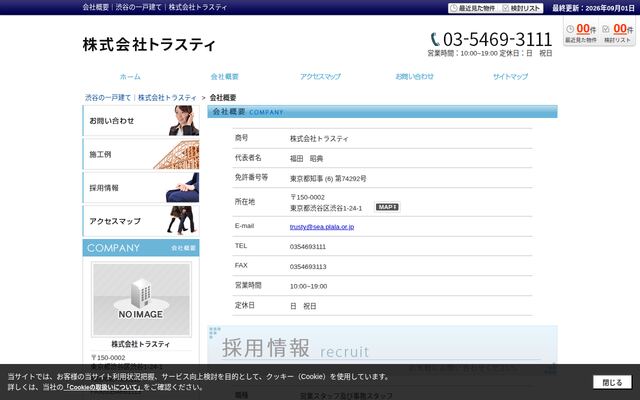Click the MAP button next to address
Screen dimensions: 640x400
point(387,207)
